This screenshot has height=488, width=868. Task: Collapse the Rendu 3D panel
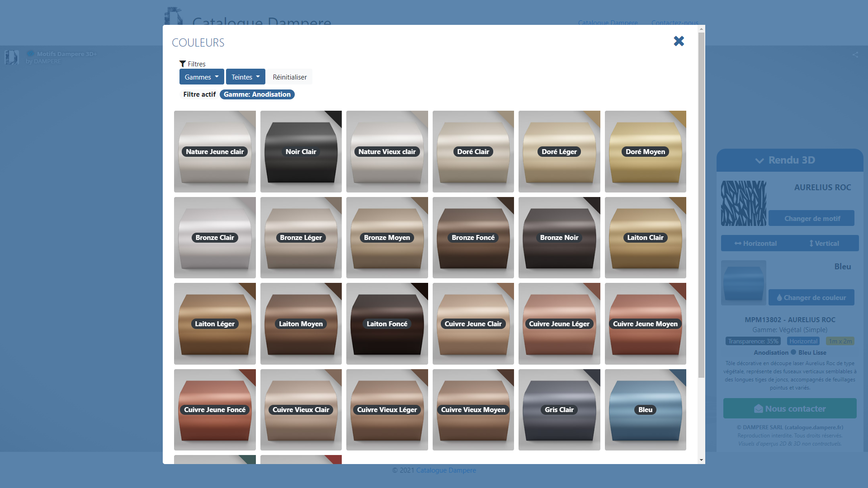coord(790,160)
